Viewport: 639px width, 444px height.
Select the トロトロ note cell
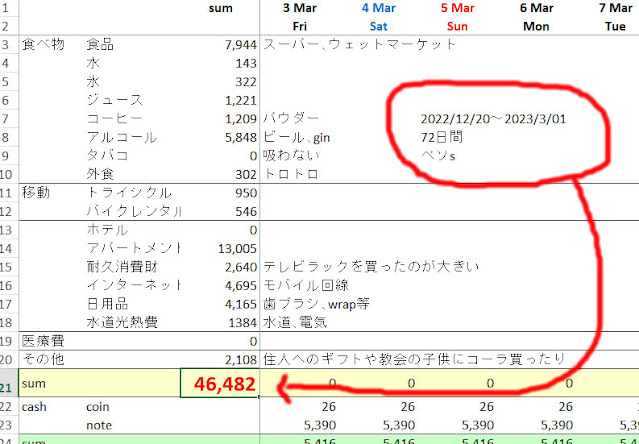(x=291, y=174)
